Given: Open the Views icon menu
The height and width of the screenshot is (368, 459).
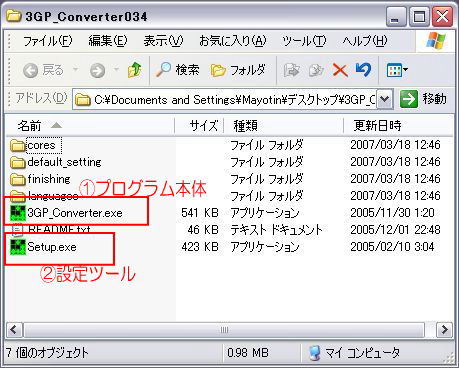Looking at the screenshot, I should pos(397,70).
